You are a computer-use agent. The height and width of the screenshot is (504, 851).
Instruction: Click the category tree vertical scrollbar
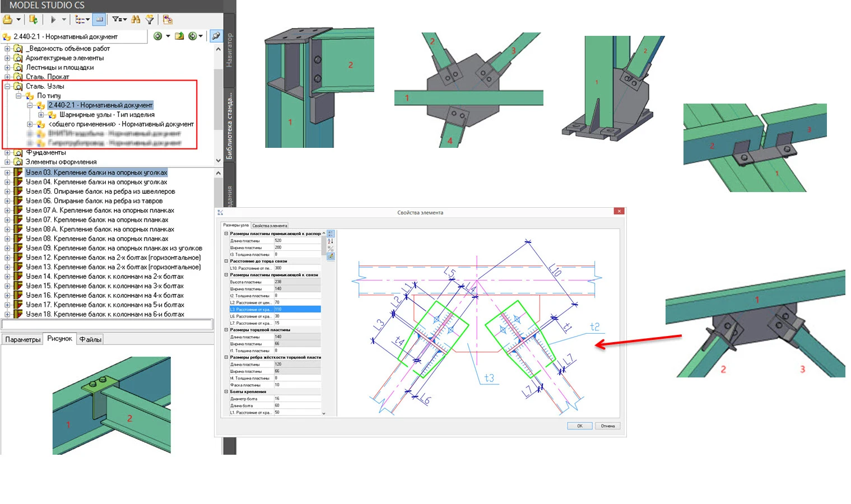pos(218,101)
